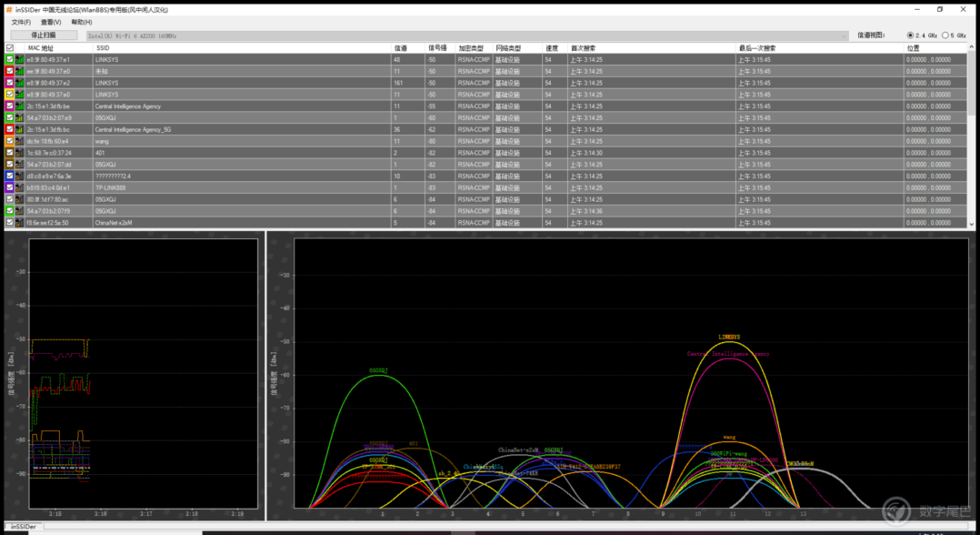Select the inSSIDer tab at bottom
980x535 pixels.
[x=23, y=527]
